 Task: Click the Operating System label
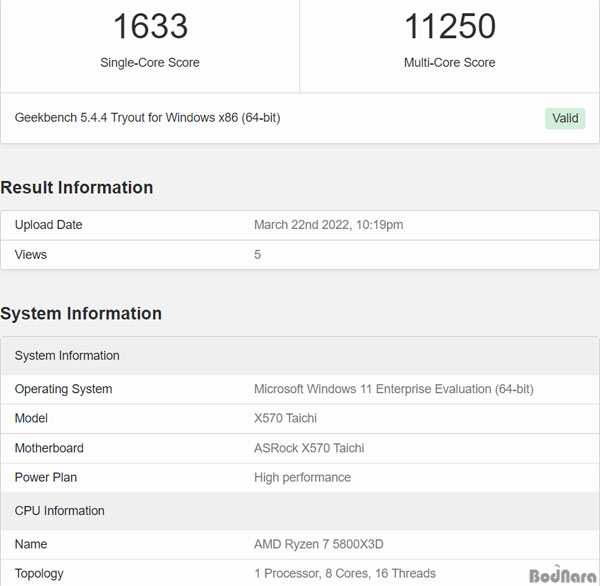(63, 389)
